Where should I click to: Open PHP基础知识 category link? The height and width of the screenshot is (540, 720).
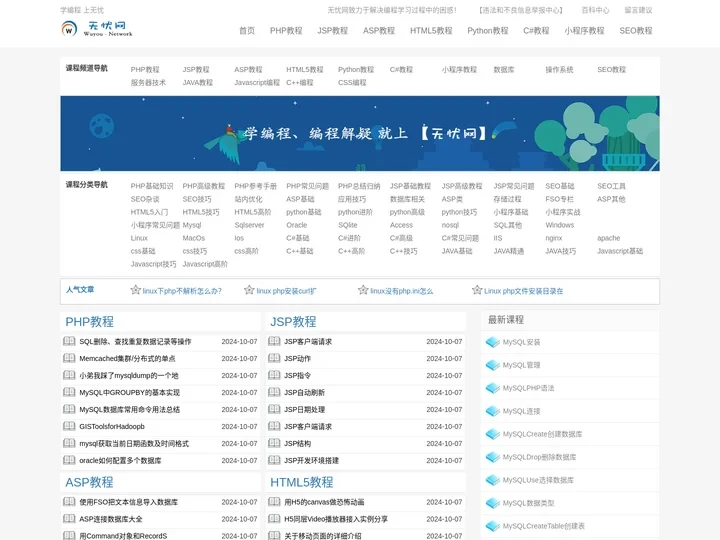[152, 186]
